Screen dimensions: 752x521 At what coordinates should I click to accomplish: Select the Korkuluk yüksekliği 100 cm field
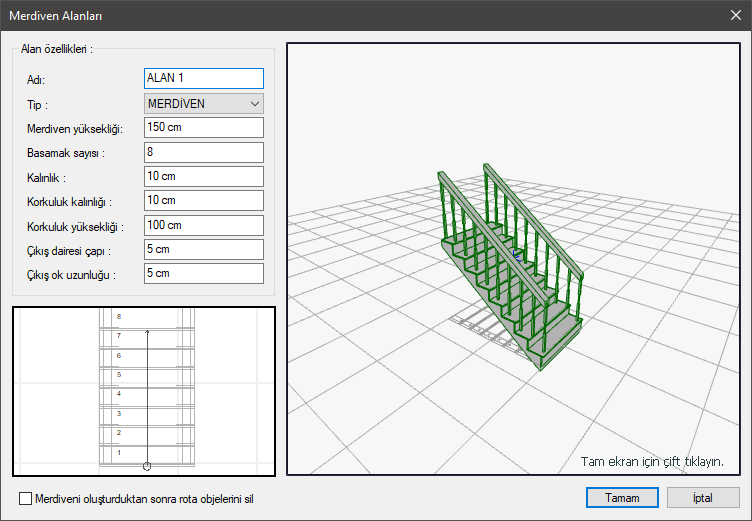203,225
